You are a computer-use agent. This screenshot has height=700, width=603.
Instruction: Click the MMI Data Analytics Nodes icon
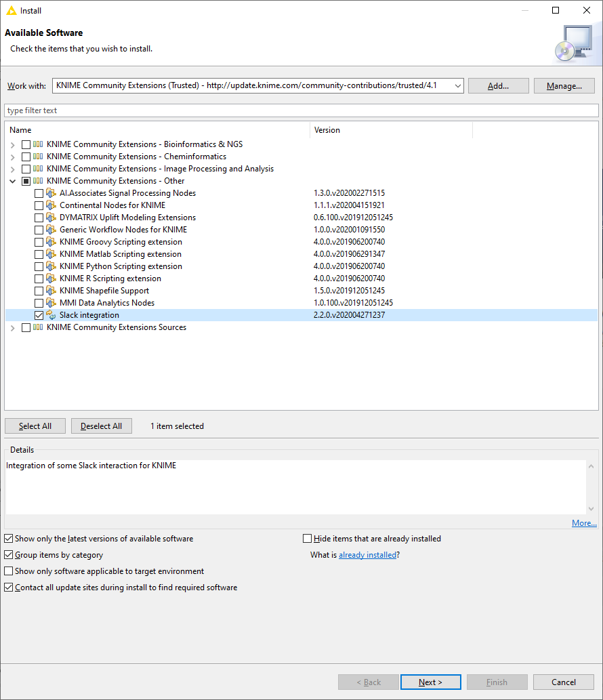(51, 303)
